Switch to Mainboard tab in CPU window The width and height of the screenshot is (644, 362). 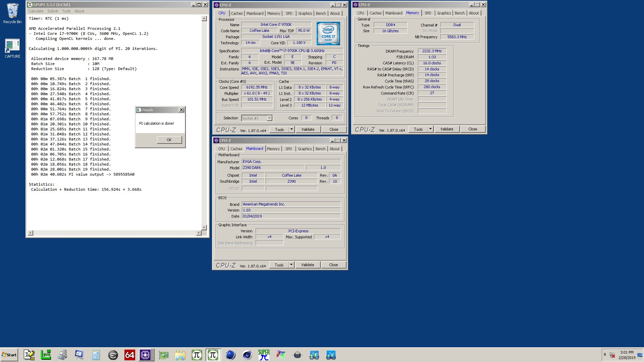click(x=255, y=13)
